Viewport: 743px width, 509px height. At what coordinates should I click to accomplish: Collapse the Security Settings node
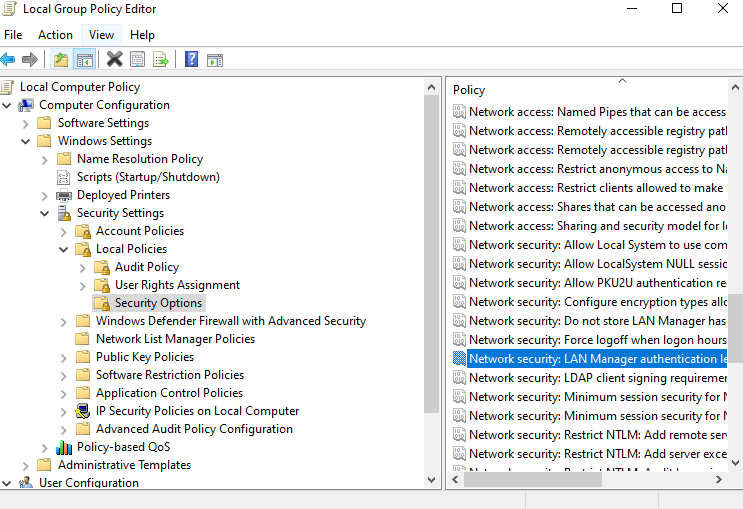click(45, 213)
